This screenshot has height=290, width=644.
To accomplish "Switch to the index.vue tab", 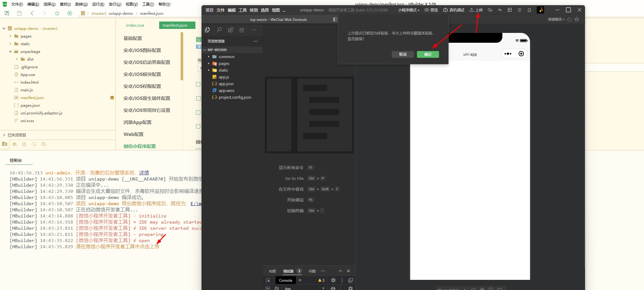I will pos(135,25).
